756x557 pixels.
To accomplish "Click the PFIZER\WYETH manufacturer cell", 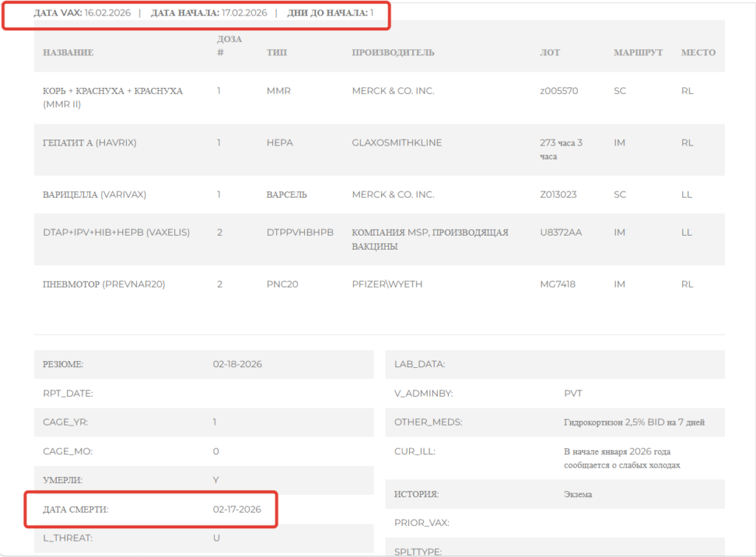I will click(387, 284).
